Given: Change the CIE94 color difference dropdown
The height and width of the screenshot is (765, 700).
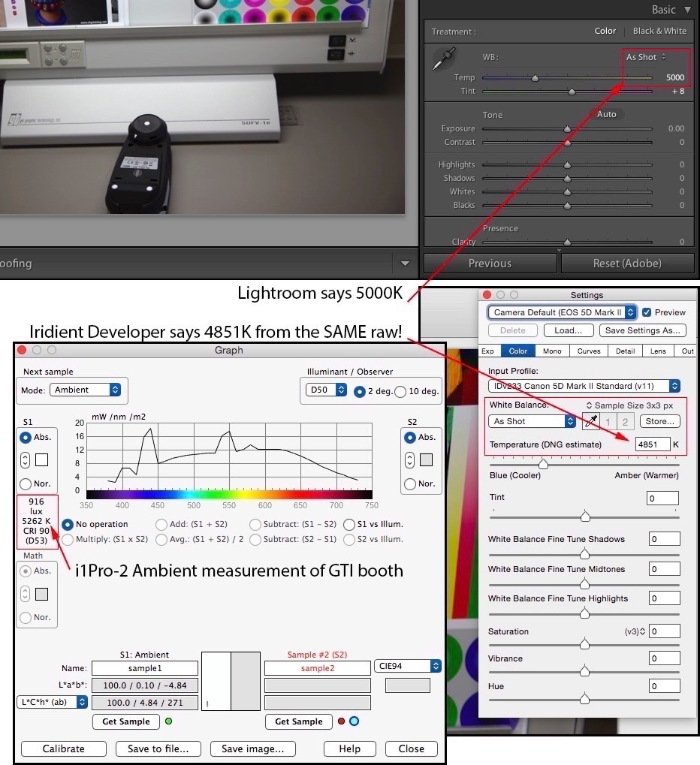Looking at the screenshot, I should coord(408,665).
